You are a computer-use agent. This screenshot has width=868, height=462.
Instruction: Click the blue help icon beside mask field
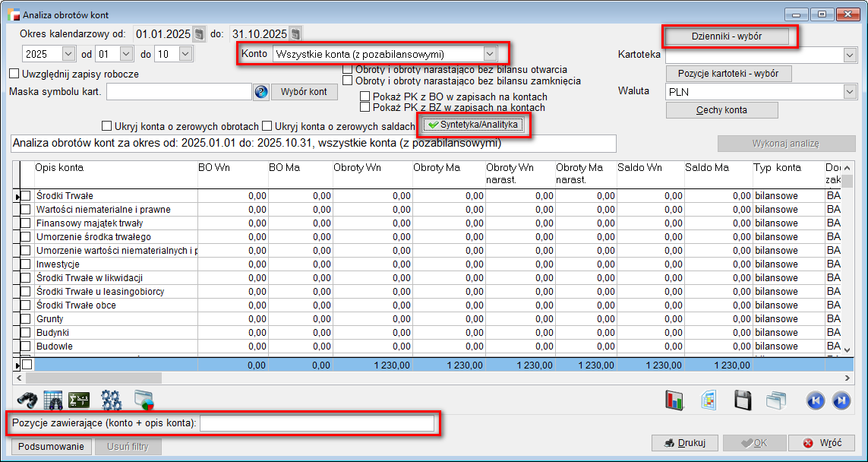tap(261, 92)
